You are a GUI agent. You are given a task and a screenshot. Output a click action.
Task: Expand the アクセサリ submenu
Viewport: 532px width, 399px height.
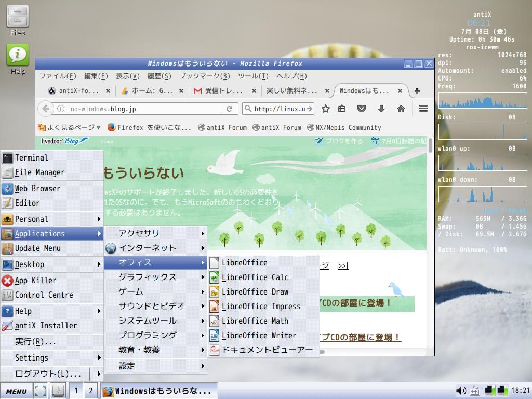[155, 233]
